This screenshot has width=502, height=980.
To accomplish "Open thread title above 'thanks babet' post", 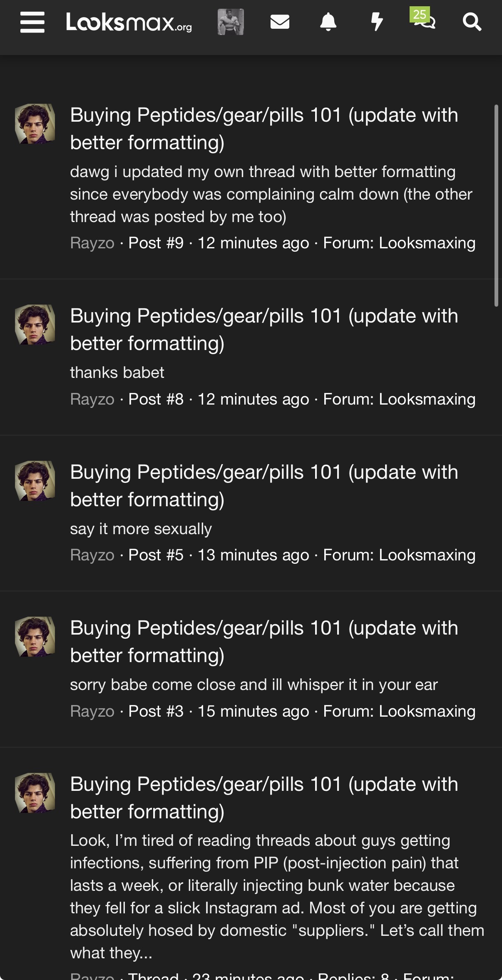I will point(264,329).
